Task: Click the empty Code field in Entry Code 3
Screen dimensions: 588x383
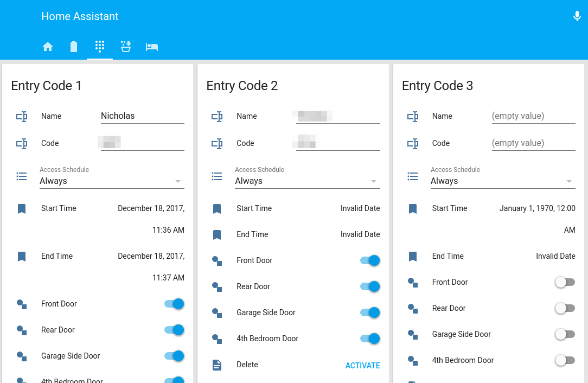Action: 533,143
